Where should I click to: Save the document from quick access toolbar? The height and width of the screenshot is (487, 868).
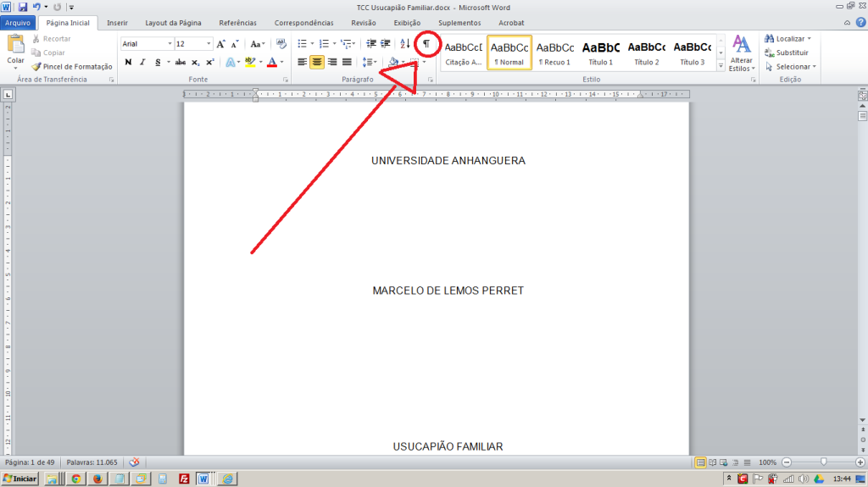pyautogui.click(x=23, y=7)
